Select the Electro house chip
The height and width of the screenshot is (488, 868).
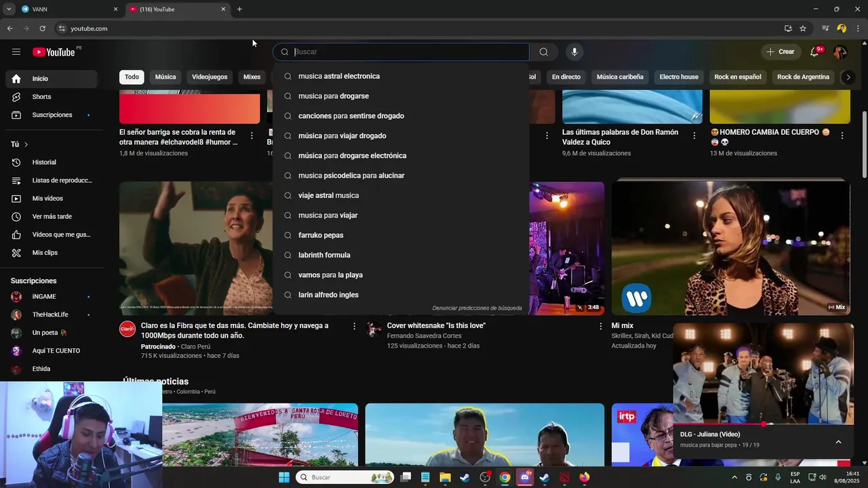tap(679, 77)
